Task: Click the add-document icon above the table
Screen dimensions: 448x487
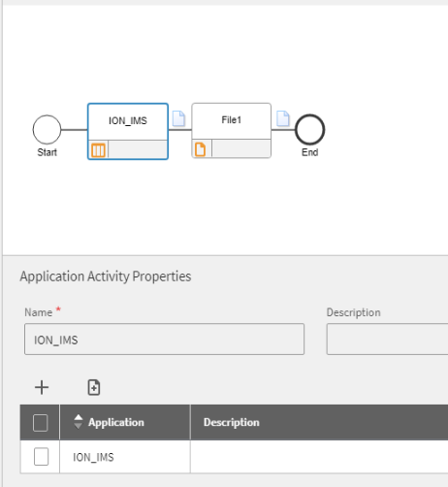Action: [x=94, y=387]
